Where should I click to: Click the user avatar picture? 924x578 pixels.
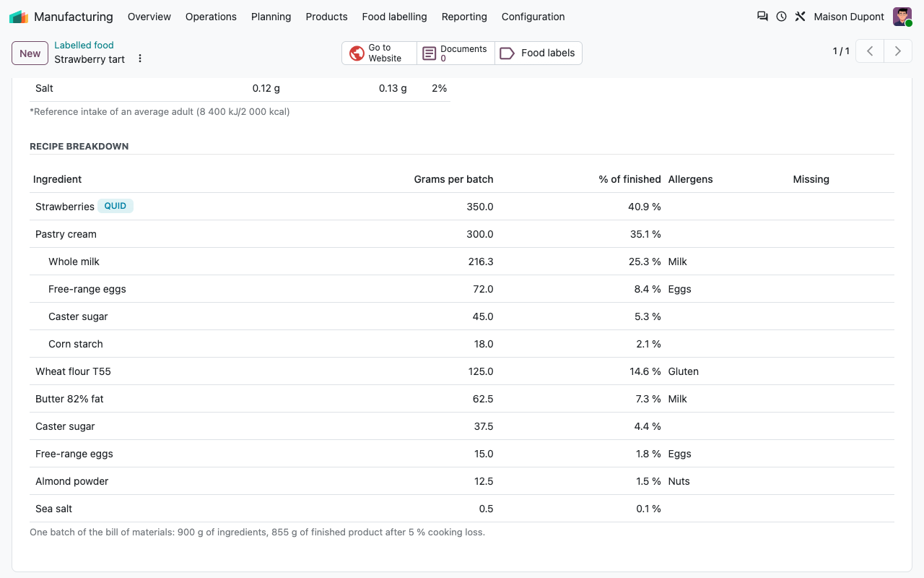coord(902,17)
